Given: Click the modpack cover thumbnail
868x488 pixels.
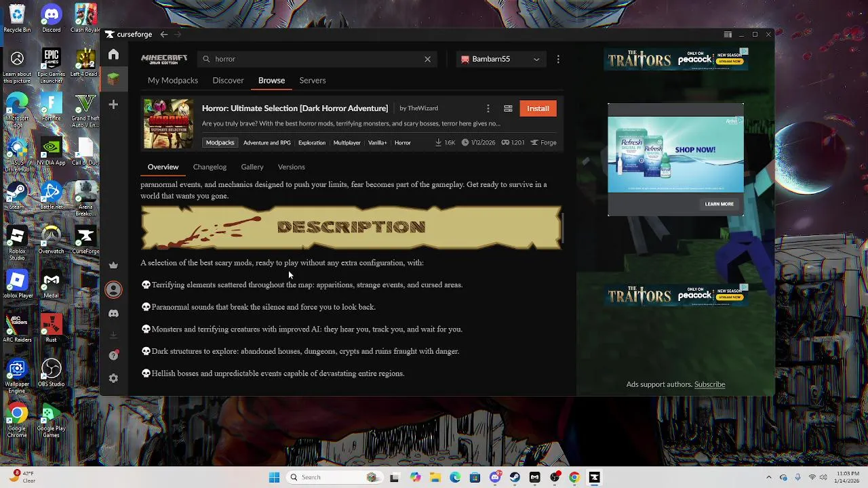Looking at the screenshot, I should (x=168, y=124).
